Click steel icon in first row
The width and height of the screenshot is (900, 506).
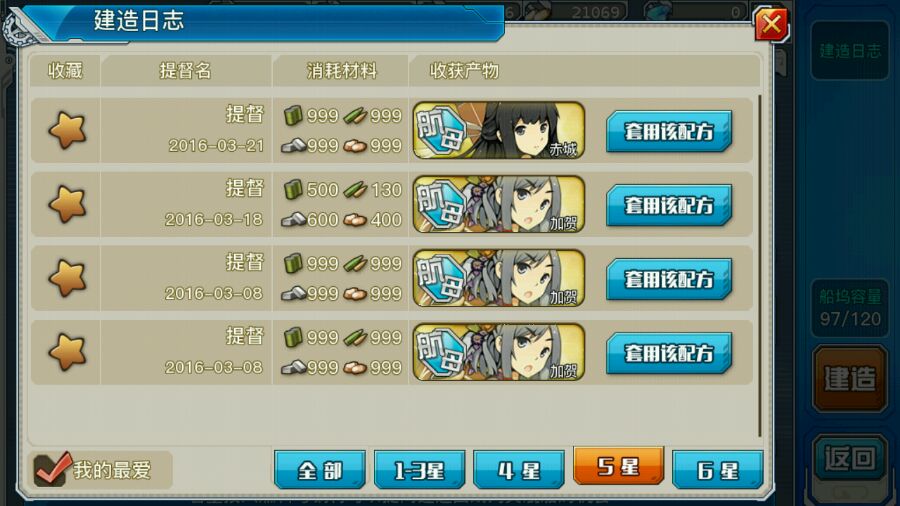point(293,145)
